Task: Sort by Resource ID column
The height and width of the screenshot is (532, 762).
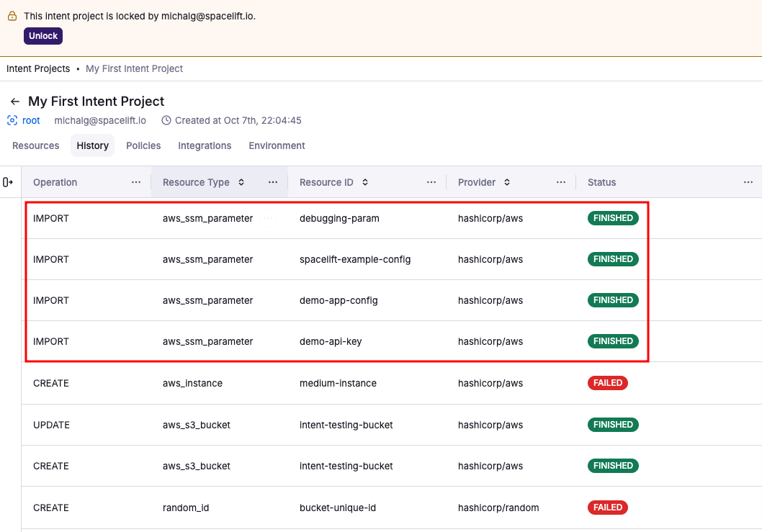Action: click(365, 183)
